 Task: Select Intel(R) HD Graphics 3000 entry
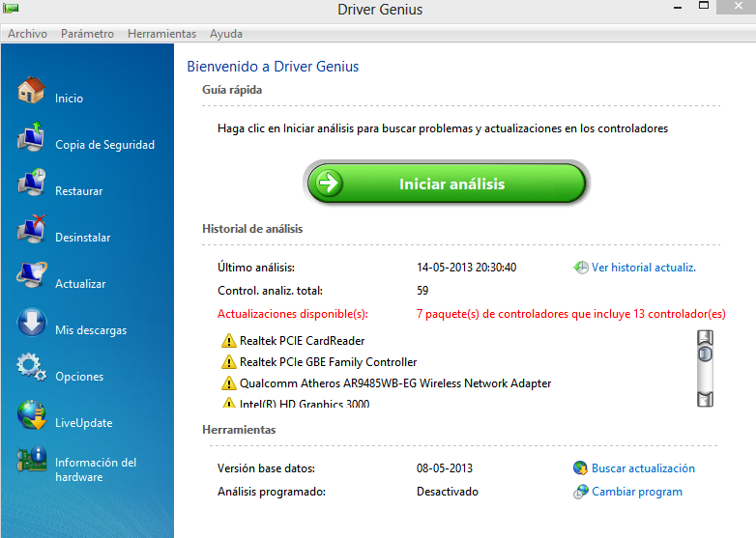305,403
